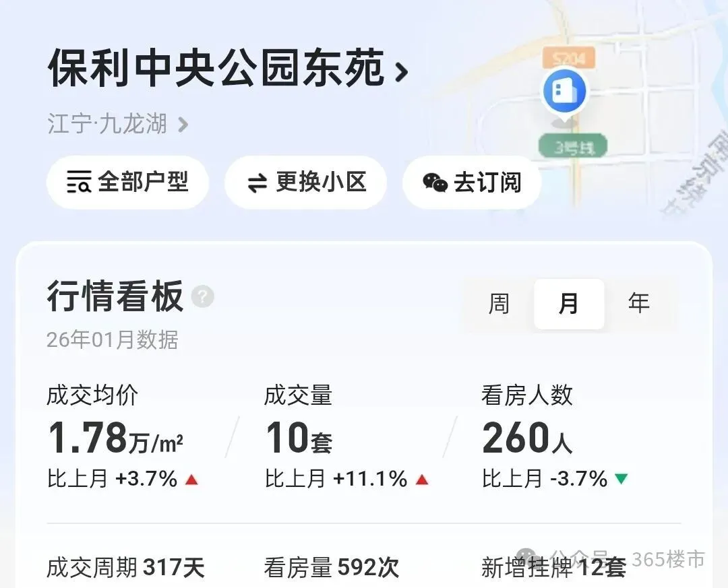This screenshot has height=588, width=728.
Task: Tap the 更换小区 button
Action: [x=305, y=183]
